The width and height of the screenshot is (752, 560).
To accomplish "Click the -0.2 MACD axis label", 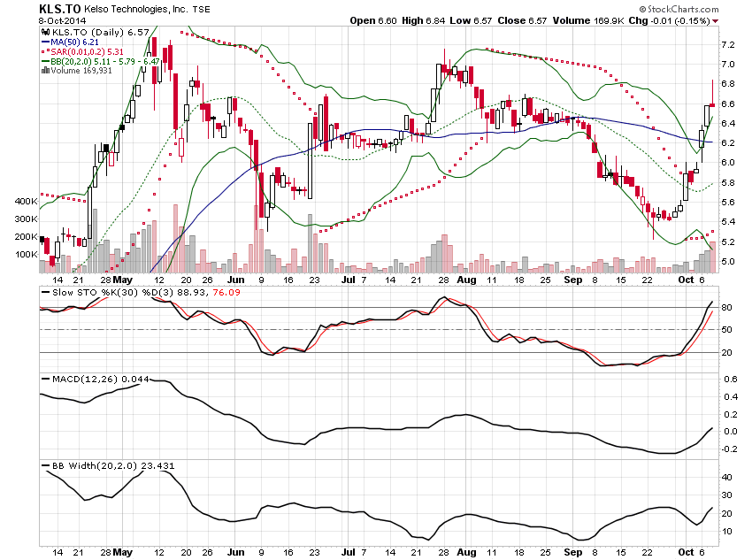I will (x=729, y=449).
